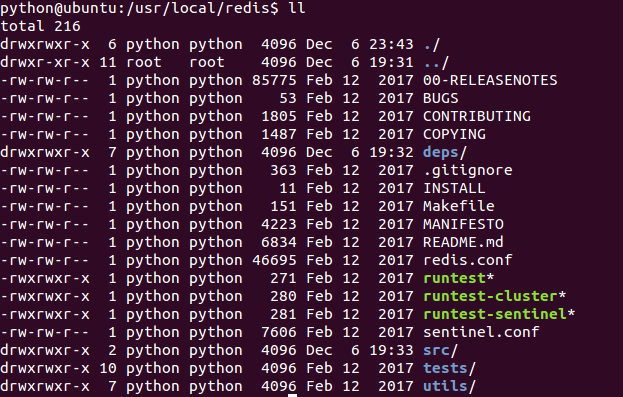623x397 pixels.
Task: Click the timestamp 19:31
Action: tap(391, 62)
